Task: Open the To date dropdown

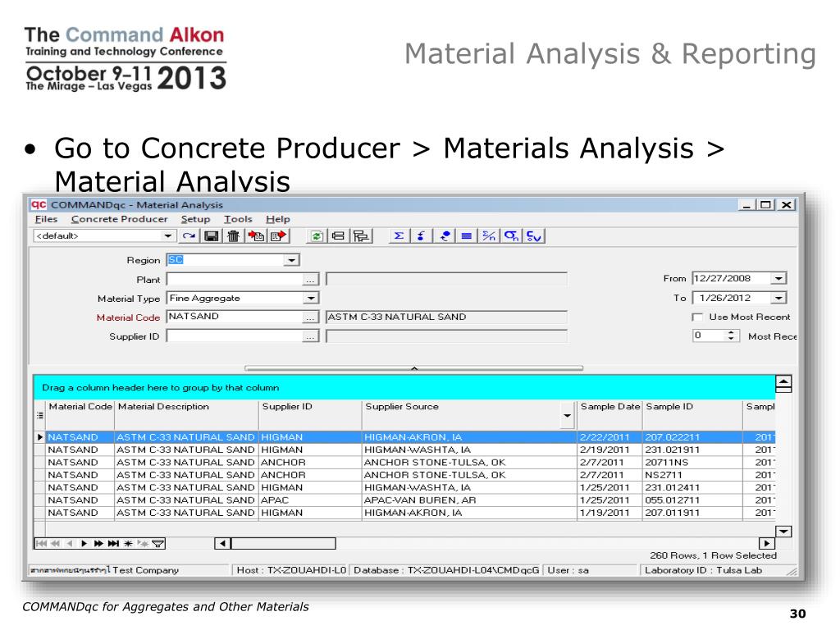Action: point(778,298)
